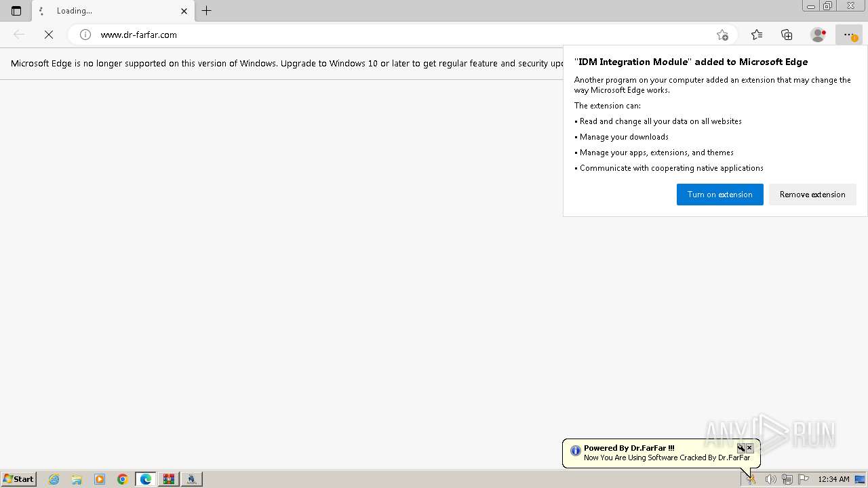
Task: Launch Google Chrome from taskbar
Action: click(x=123, y=479)
